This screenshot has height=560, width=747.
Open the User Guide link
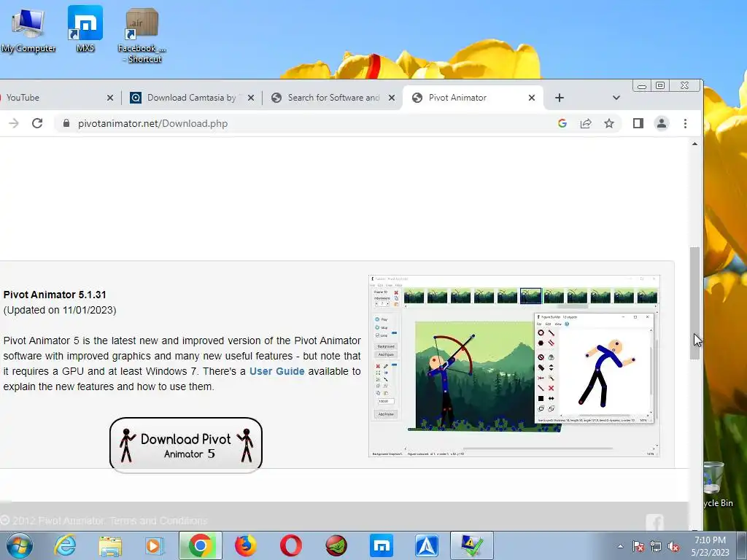click(276, 371)
